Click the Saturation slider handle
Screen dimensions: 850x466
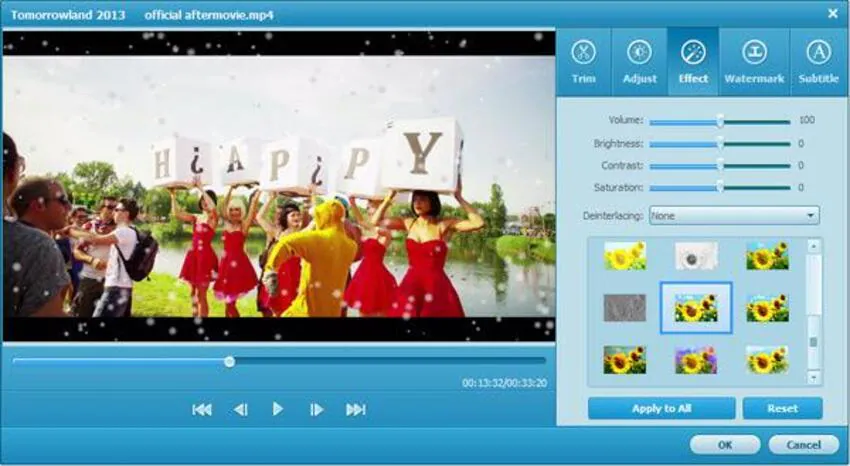[x=720, y=187]
